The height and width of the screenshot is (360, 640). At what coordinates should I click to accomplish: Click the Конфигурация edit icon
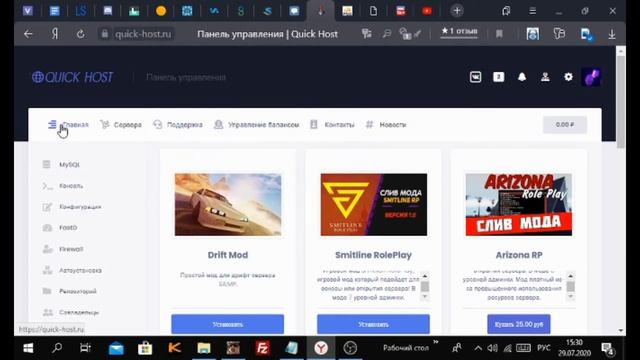tap(47, 207)
